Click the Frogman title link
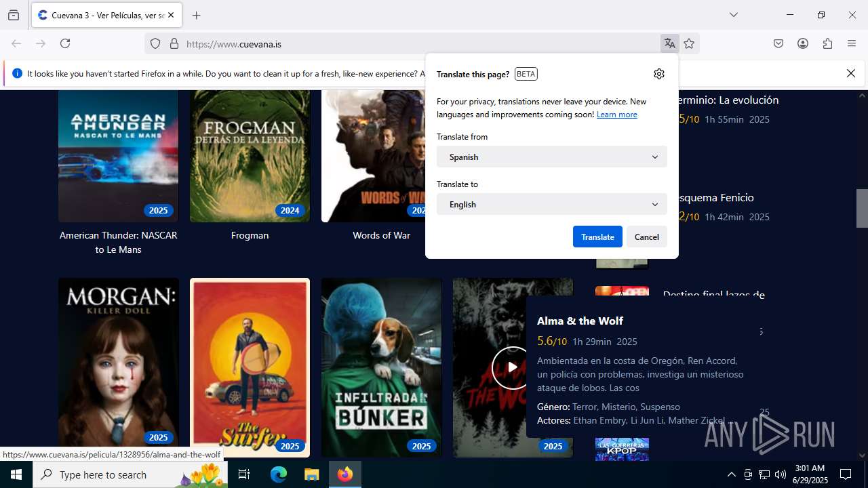 pos(250,235)
